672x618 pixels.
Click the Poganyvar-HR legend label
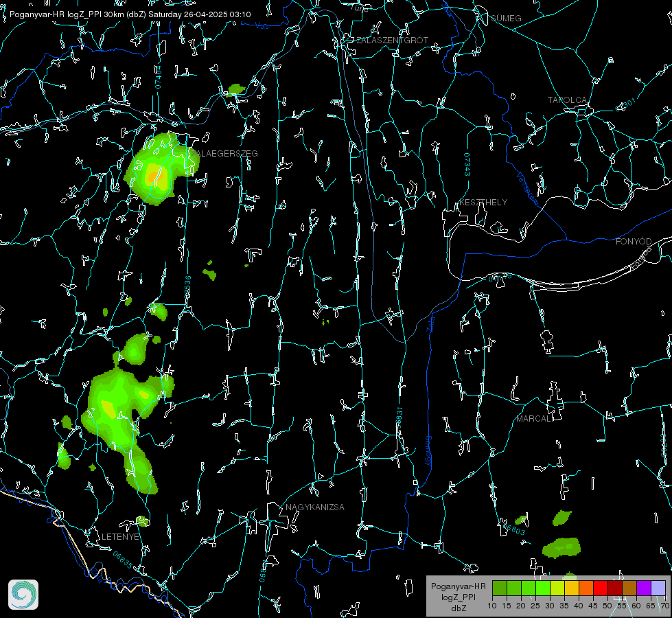(458, 586)
